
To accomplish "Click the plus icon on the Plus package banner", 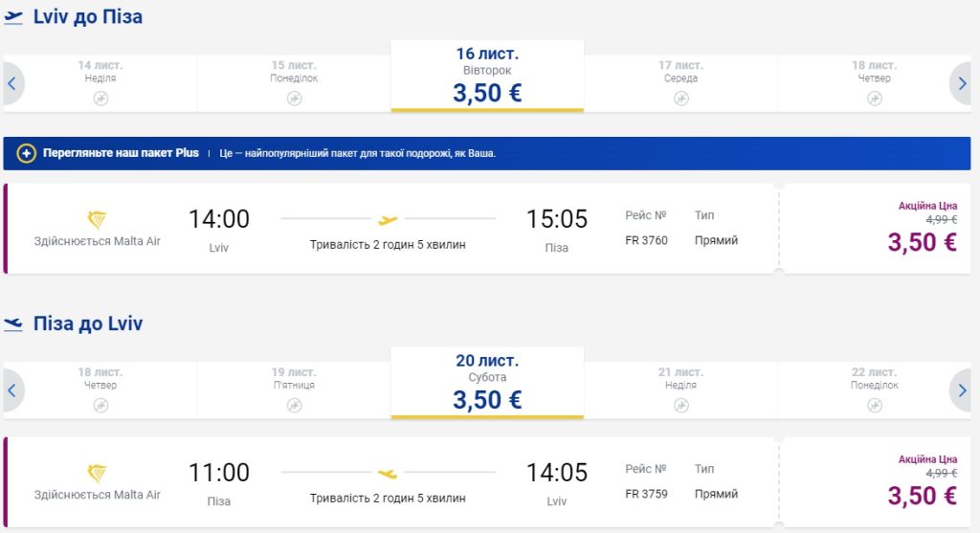I will point(27,153).
